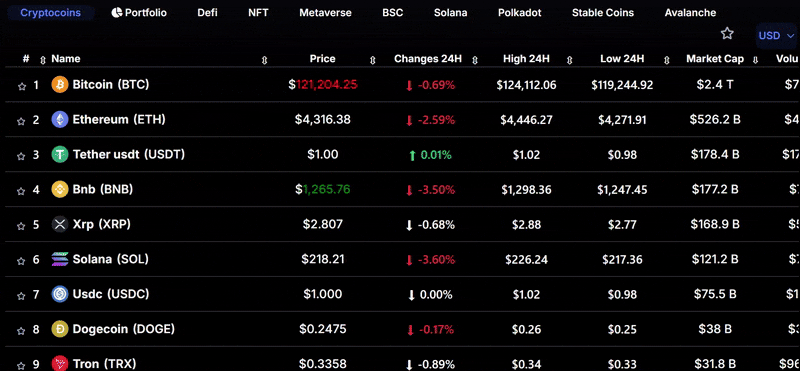
Task: Open the BSC tab
Action: click(393, 13)
